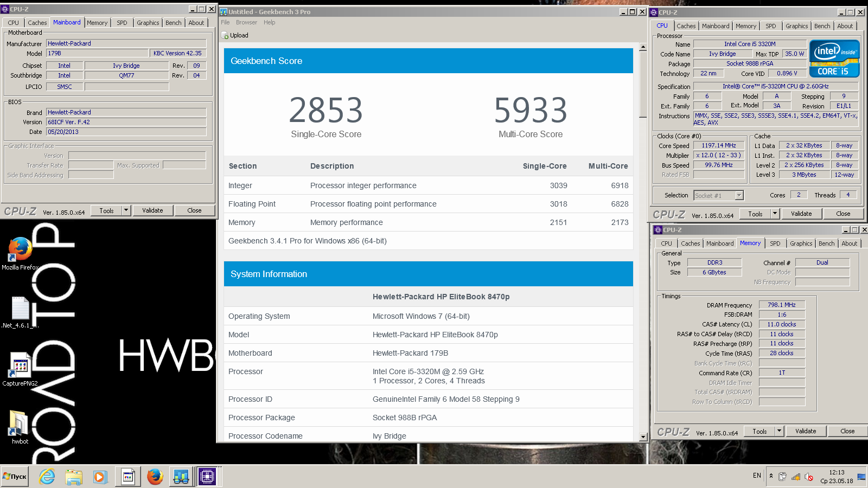Open Socket #1 selection dropdown
Viewport: 868px width, 488px height.
click(718, 195)
